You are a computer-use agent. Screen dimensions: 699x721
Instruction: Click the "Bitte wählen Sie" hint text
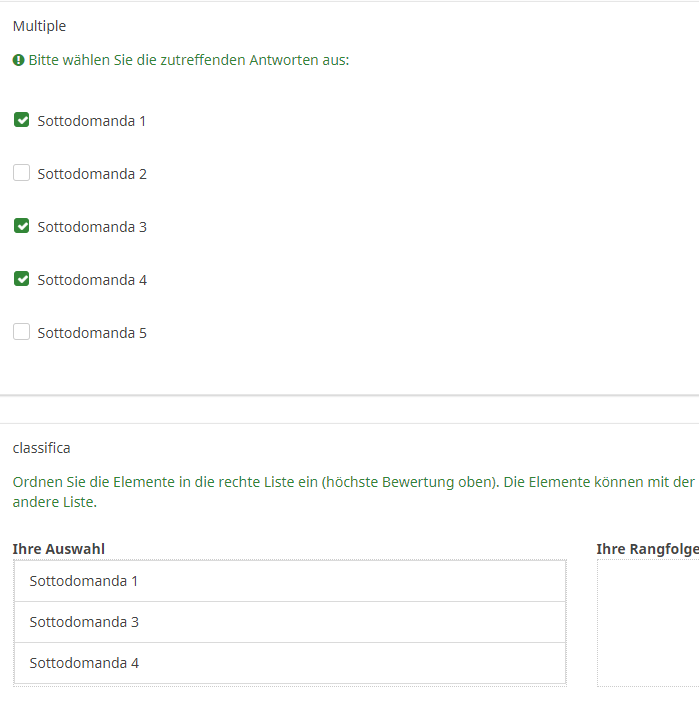coord(188,61)
